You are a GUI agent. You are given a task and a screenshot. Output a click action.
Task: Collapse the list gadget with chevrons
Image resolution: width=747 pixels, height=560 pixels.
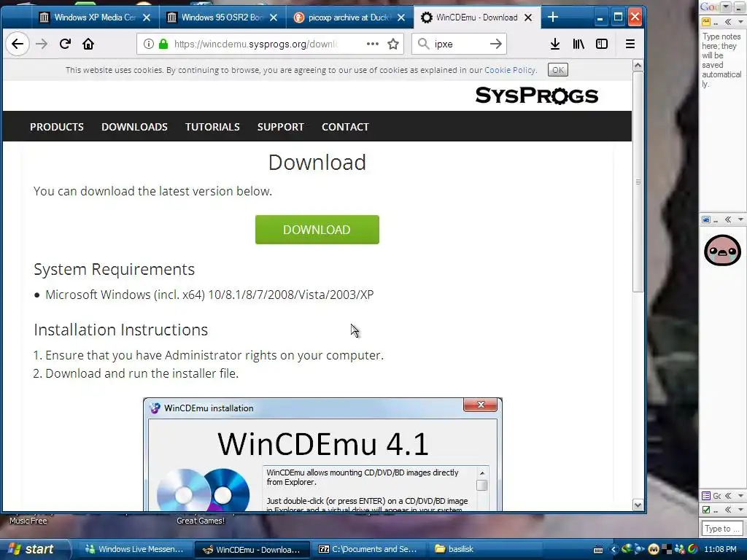point(728,496)
